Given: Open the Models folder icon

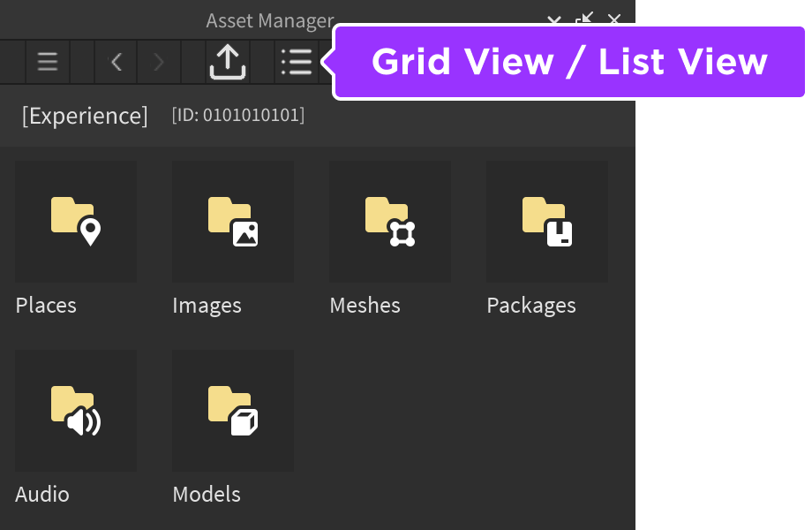Looking at the screenshot, I should [233, 411].
